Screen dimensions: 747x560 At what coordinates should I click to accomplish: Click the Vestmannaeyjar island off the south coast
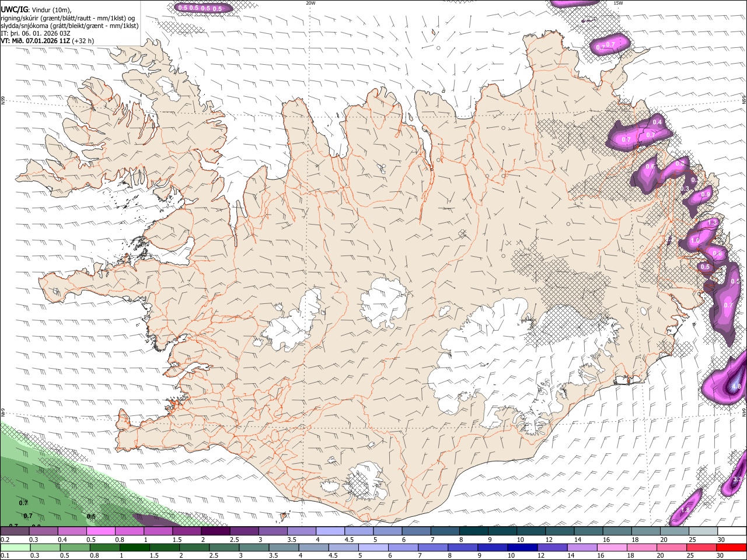click(x=285, y=516)
